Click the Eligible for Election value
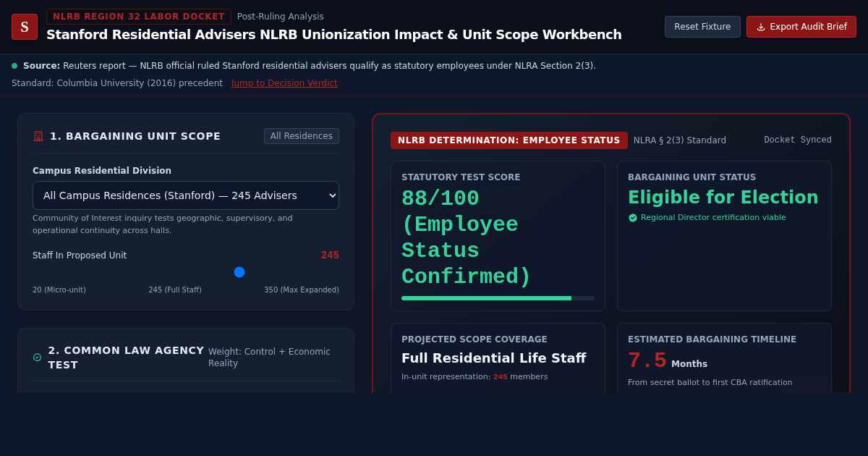Screen dimensions: 868x456 [x=723, y=198]
